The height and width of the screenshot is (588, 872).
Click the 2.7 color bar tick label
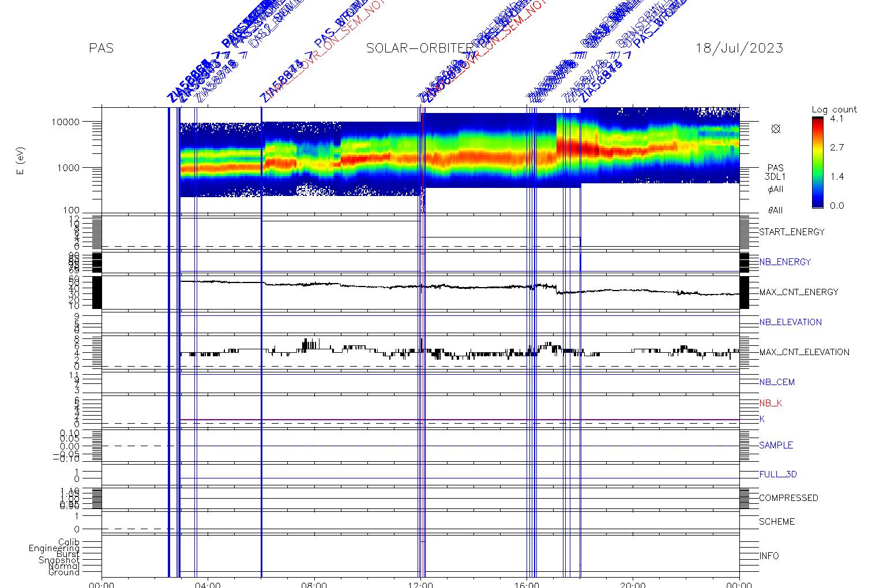point(837,148)
